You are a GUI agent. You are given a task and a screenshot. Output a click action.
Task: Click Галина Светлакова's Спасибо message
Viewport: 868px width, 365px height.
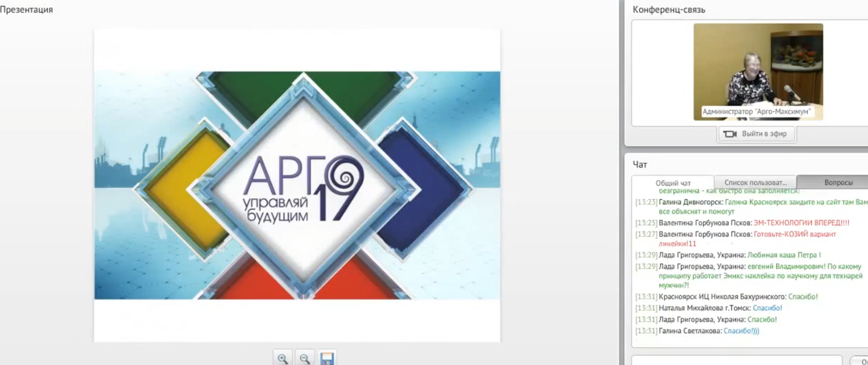tap(741, 331)
